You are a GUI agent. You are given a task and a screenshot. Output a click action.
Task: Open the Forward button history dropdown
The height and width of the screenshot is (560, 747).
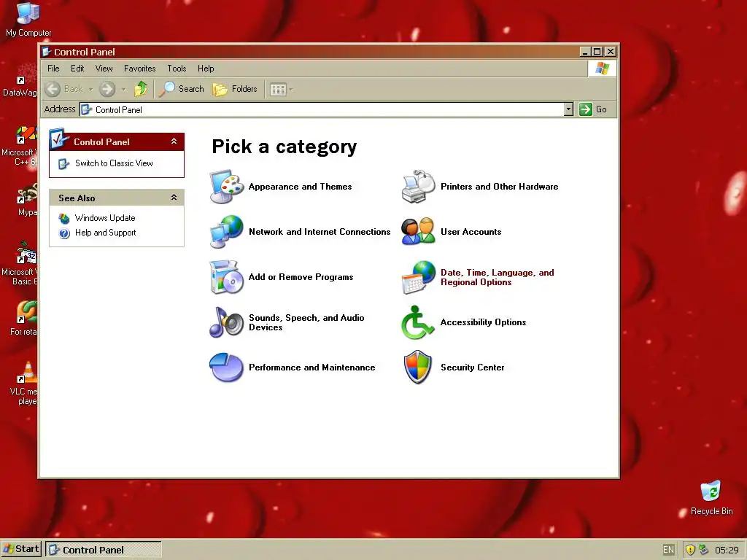(x=123, y=89)
